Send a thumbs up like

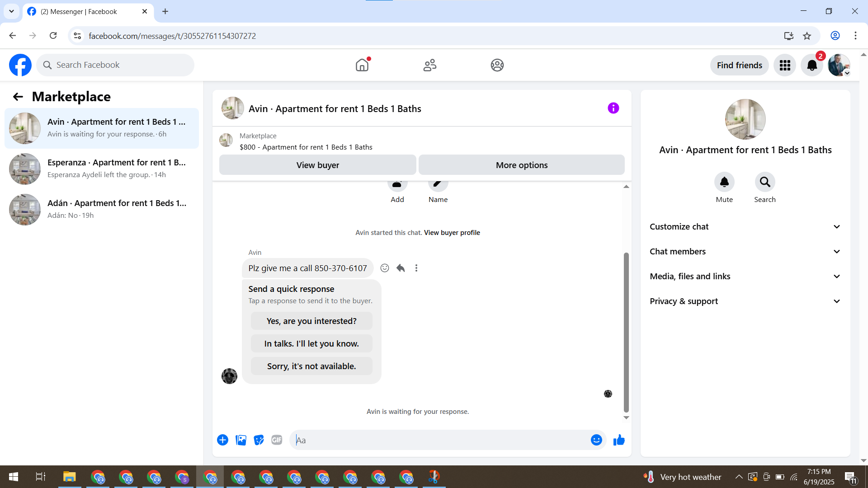tap(619, 440)
